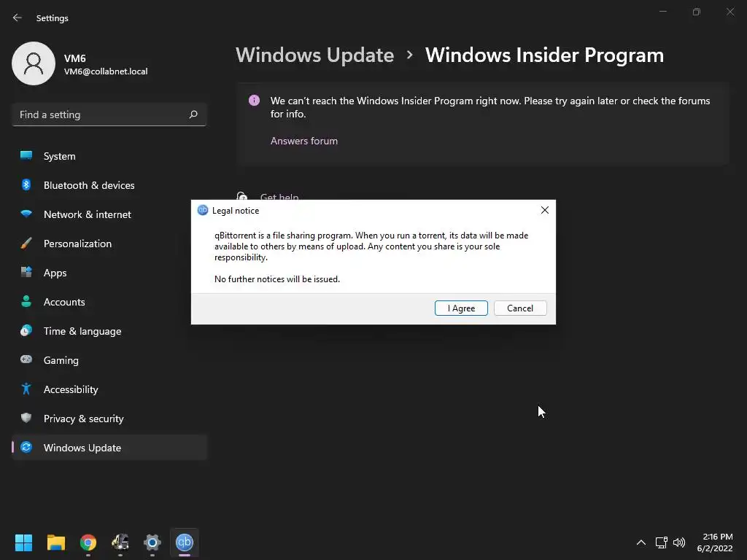This screenshot has width=747, height=560.
Task: Close the Legal notice dialog with X
Action: click(544, 210)
